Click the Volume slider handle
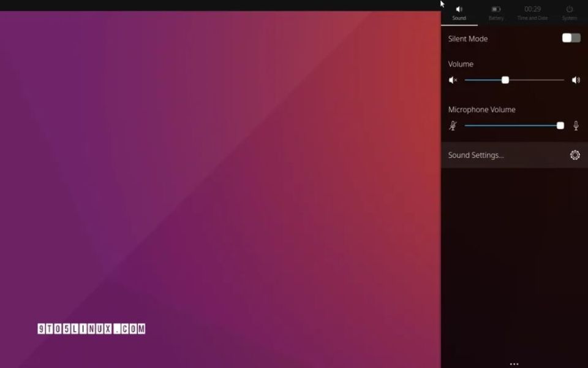 [x=505, y=80]
